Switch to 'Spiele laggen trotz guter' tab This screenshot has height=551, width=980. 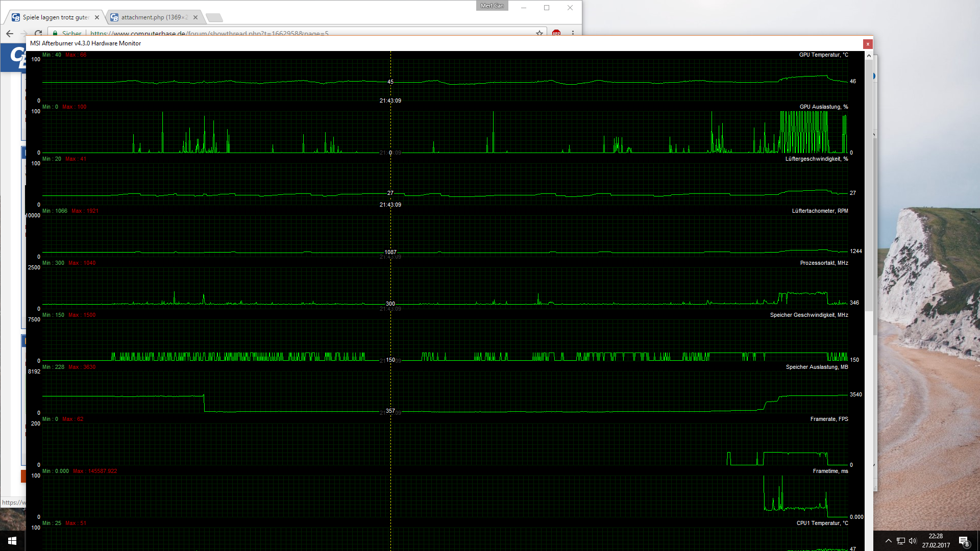(x=55, y=17)
